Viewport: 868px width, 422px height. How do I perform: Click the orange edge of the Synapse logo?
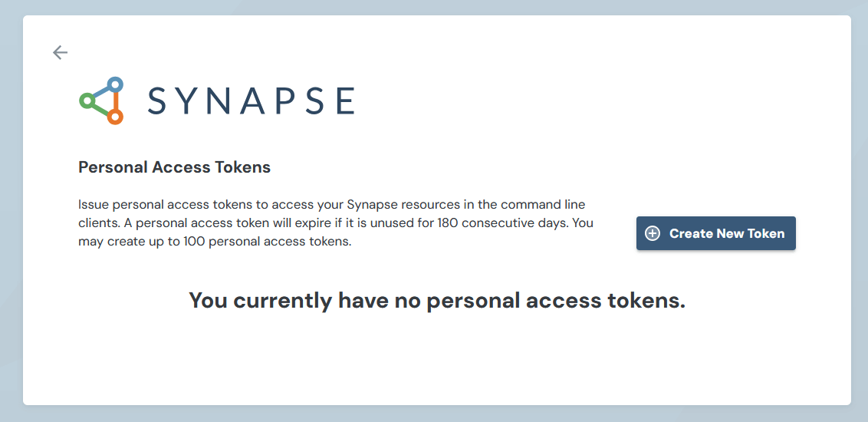point(115,101)
